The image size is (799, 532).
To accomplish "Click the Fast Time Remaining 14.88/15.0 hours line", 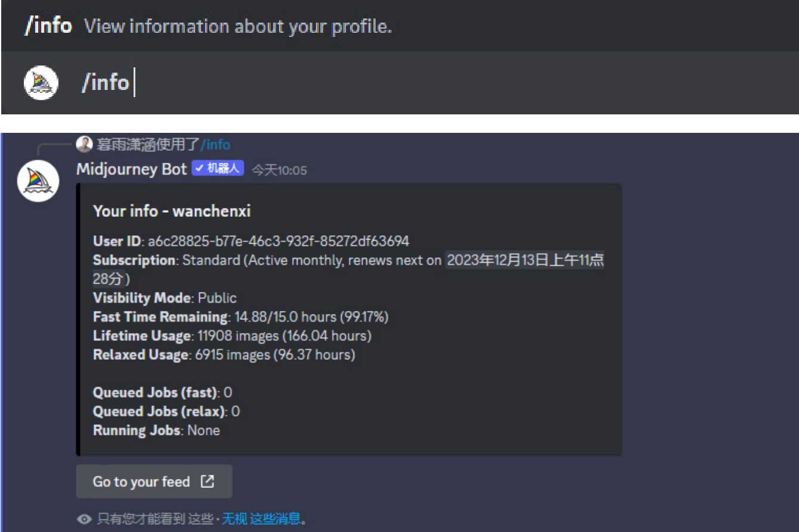I will [240, 317].
